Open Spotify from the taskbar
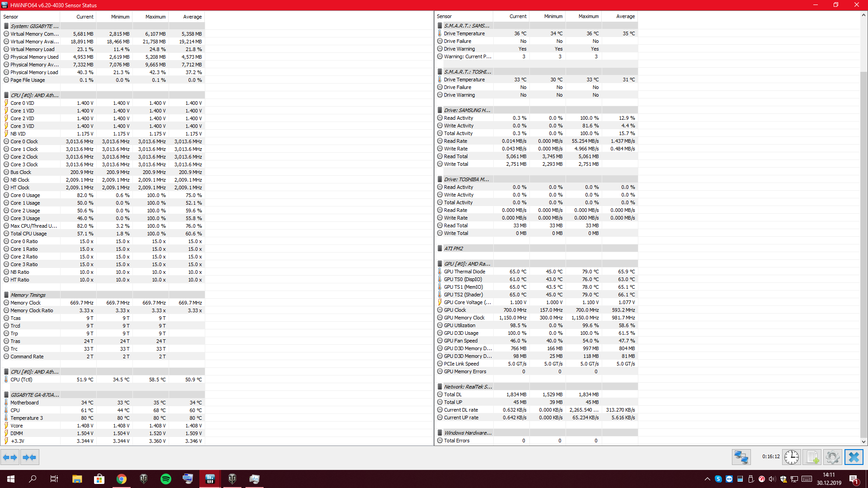 (x=166, y=479)
